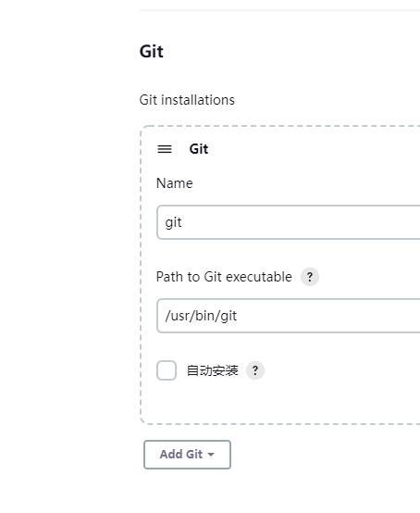The height and width of the screenshot is (513, 420).
Task: Expand the Add Git dropdown caret
Action: pos(211,455)
